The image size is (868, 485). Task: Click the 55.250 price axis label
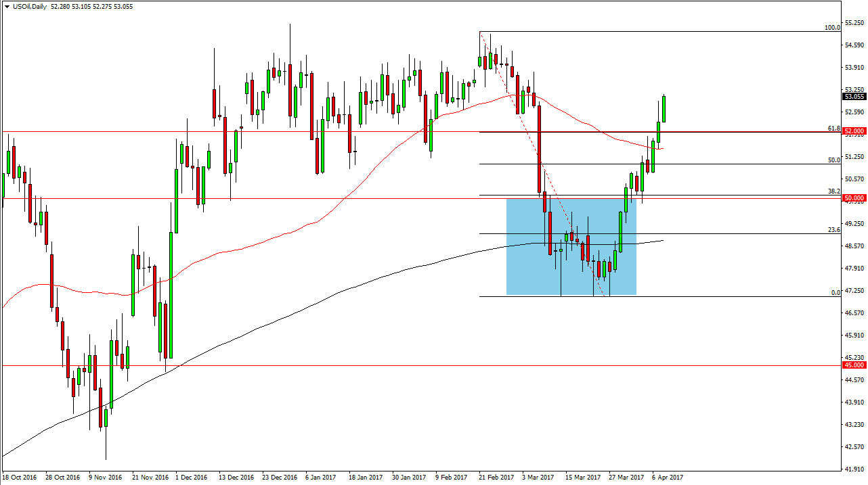coord(854,22)
